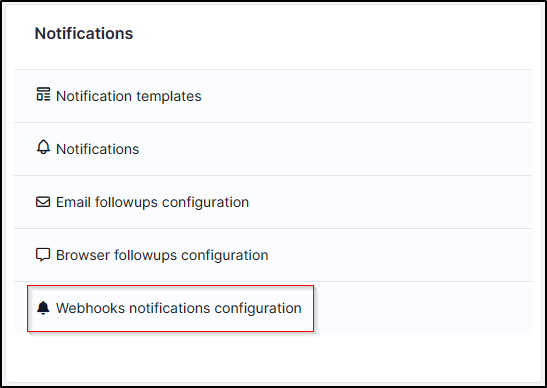547x388 pixels.
Task: Open the Notifications list entry
Action: 97,149
